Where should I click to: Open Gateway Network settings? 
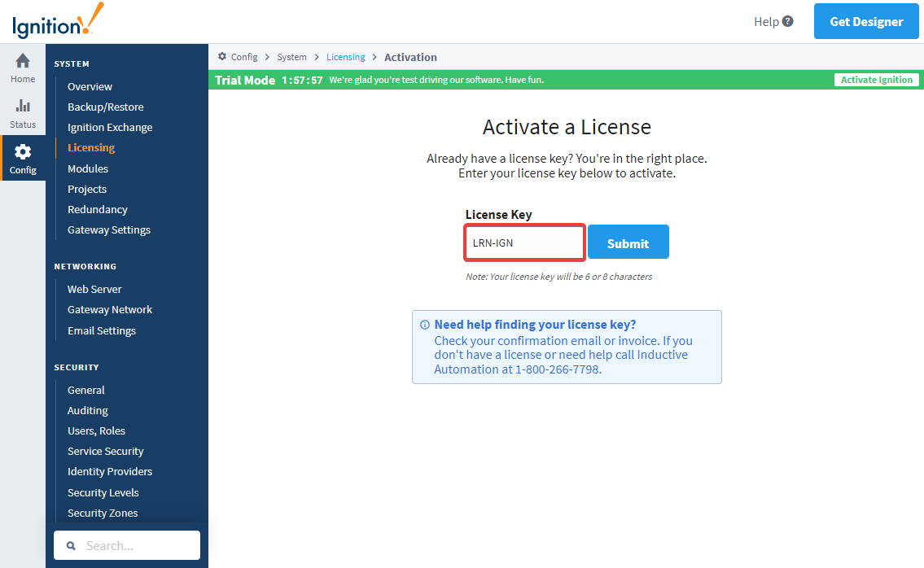click(110, 310)
